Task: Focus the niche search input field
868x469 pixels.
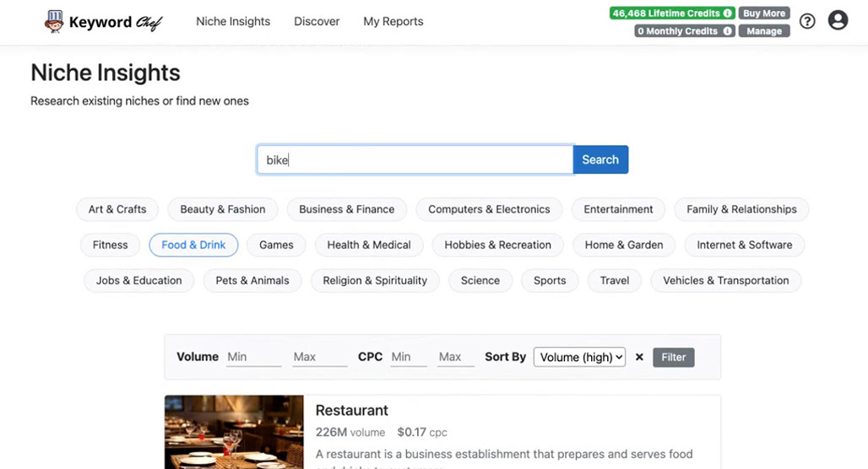Action: tap(415, 159)
